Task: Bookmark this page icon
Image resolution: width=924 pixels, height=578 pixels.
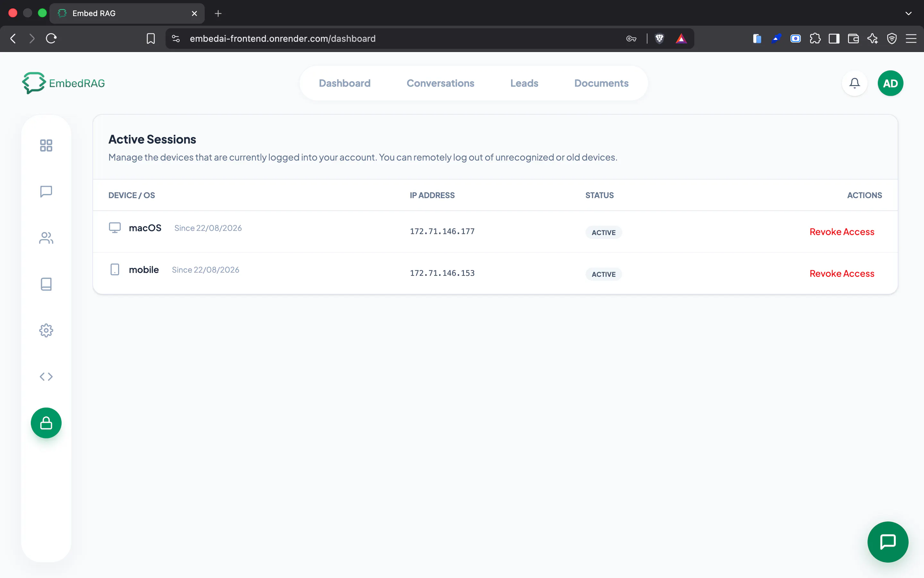Action: pyautogui.click(x=151, y=38)
